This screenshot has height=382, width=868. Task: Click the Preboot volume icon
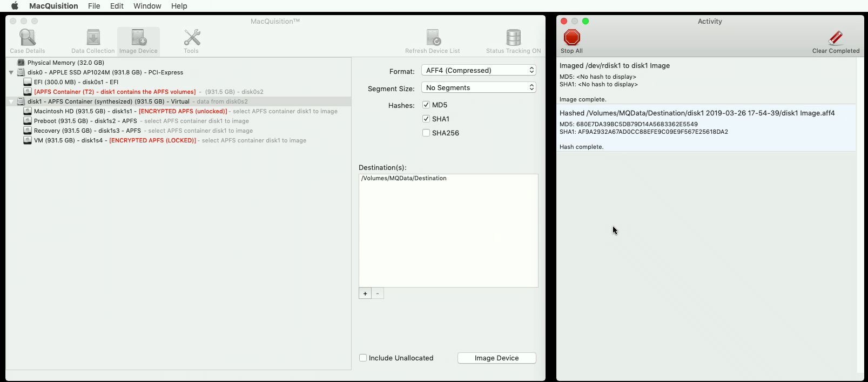28,121
